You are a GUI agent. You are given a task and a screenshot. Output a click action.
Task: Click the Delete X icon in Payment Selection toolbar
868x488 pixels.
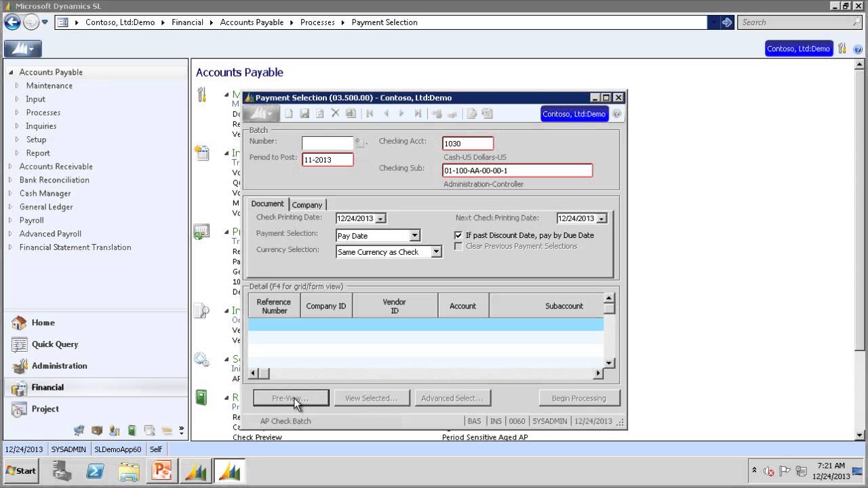[335, 114]
